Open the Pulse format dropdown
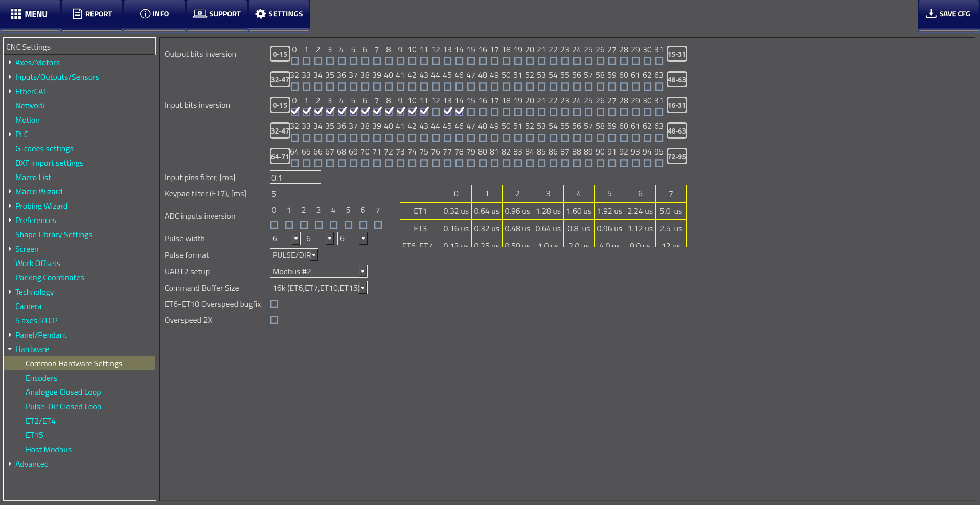 [294, 255]
